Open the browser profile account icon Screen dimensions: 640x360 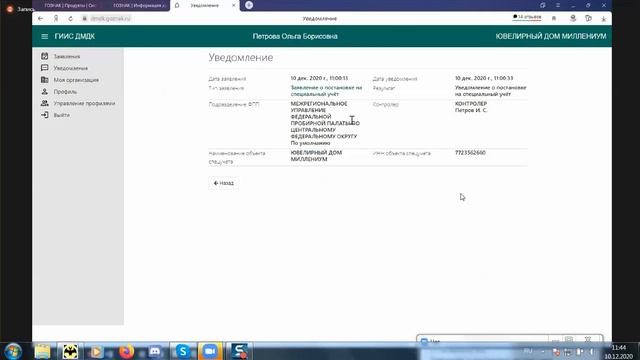tap(573, 18)
